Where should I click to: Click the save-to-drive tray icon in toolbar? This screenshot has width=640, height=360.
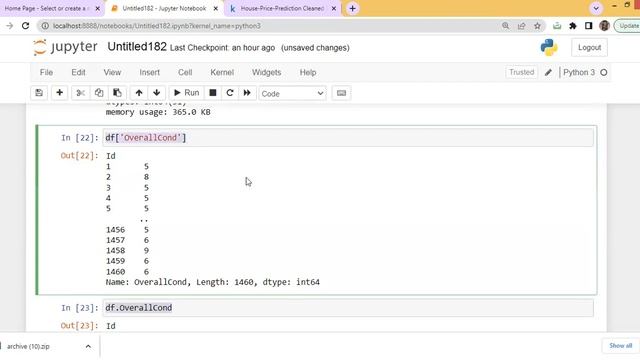coord(557,26)
